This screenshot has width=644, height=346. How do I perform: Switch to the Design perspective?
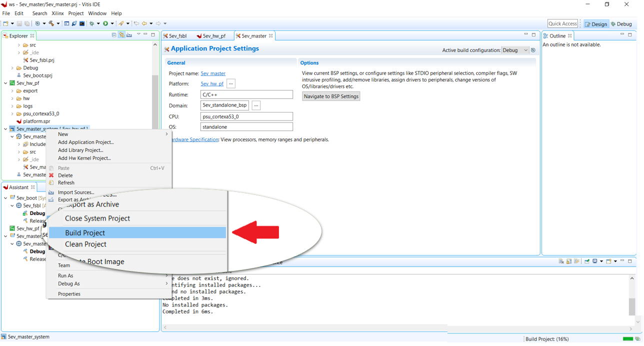click(596, 24)
